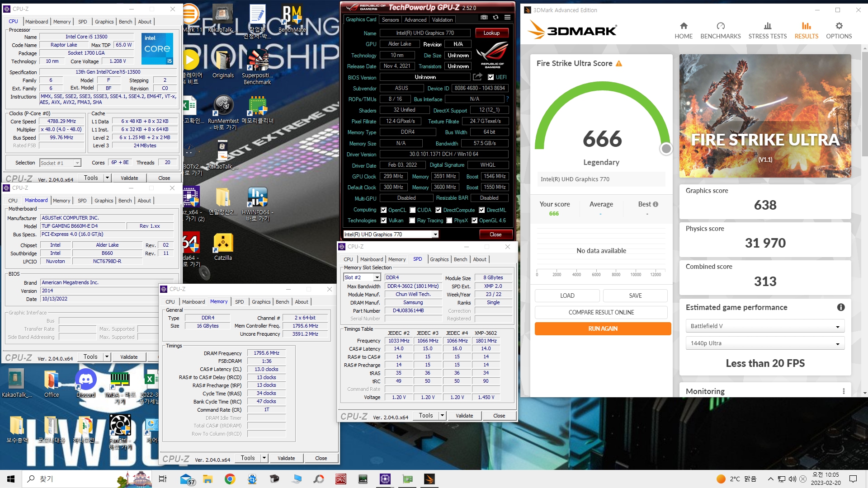Screen dimensions: 868x488
Task: Open 3DMark Options gear icon
Action: (x=839, y=26)
